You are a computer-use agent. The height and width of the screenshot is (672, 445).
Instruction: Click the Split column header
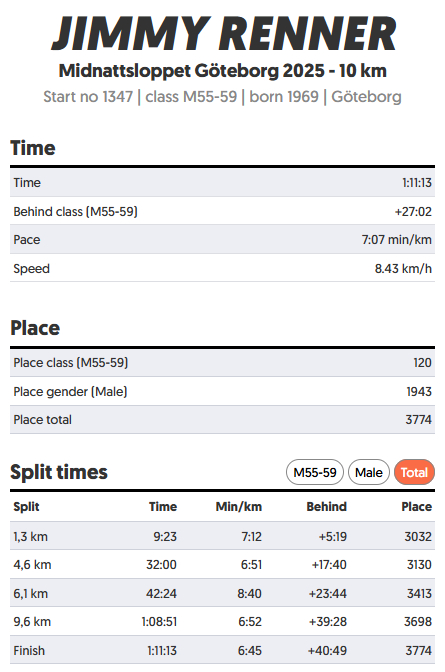(x=26, y=507)
